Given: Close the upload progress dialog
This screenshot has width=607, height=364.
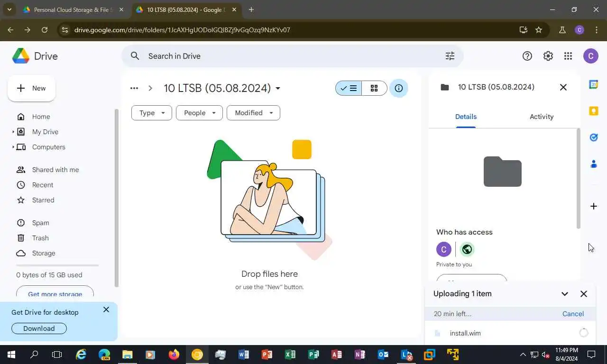Looking at the screenshot, I should 584,294.
